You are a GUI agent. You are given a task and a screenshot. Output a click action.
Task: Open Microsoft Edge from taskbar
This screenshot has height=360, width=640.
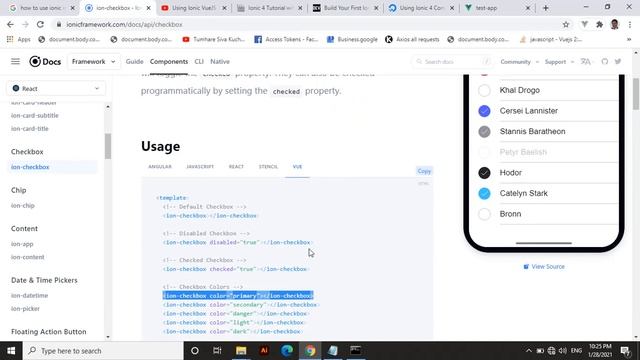pos(287,351)
